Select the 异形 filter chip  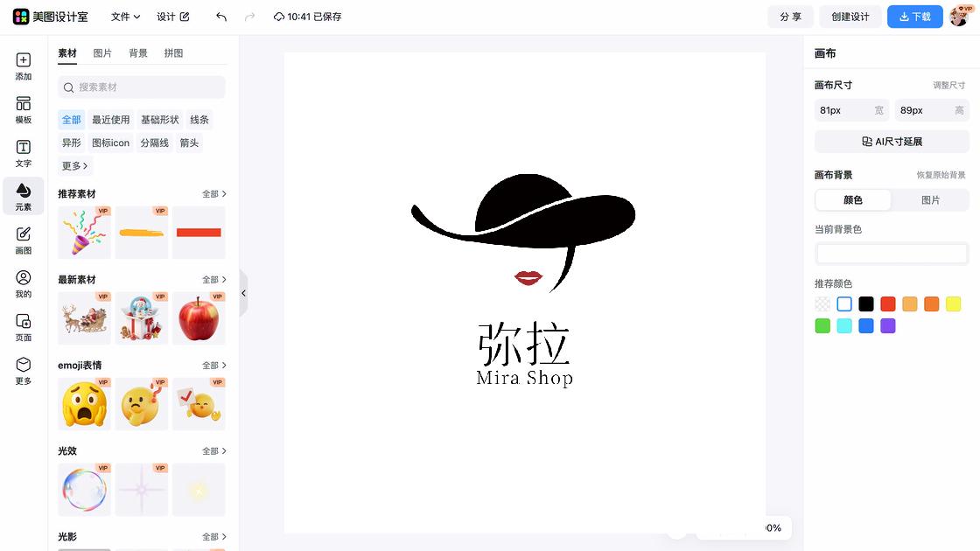click(71, 143)
